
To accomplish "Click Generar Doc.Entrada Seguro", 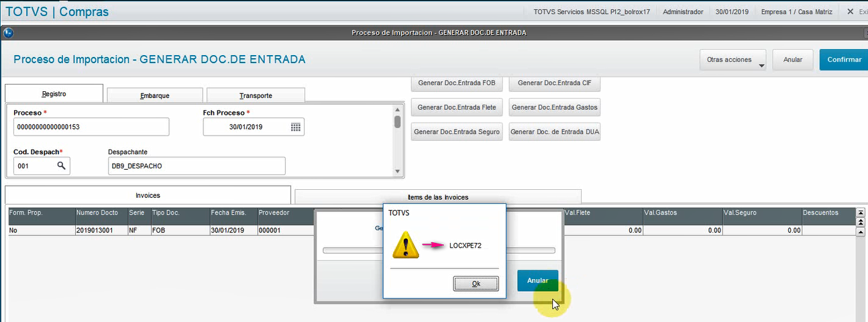I will click(x=457, y=131).
